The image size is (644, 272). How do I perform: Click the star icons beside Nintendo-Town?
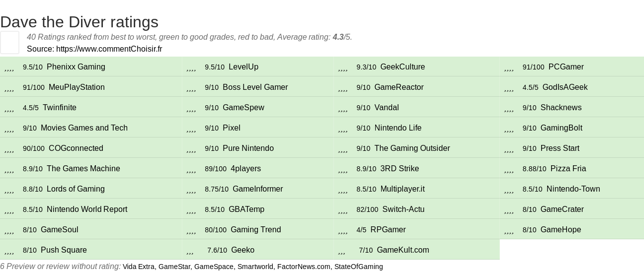click(509, 190)
